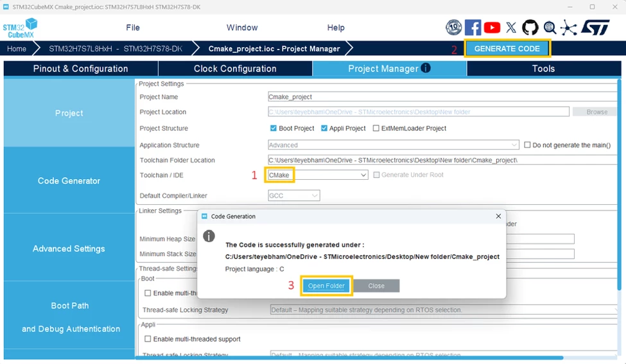Viewport: 626px width, 364px height.
Task: Click the generated path text in dialog
Action: tap(362, 257)
